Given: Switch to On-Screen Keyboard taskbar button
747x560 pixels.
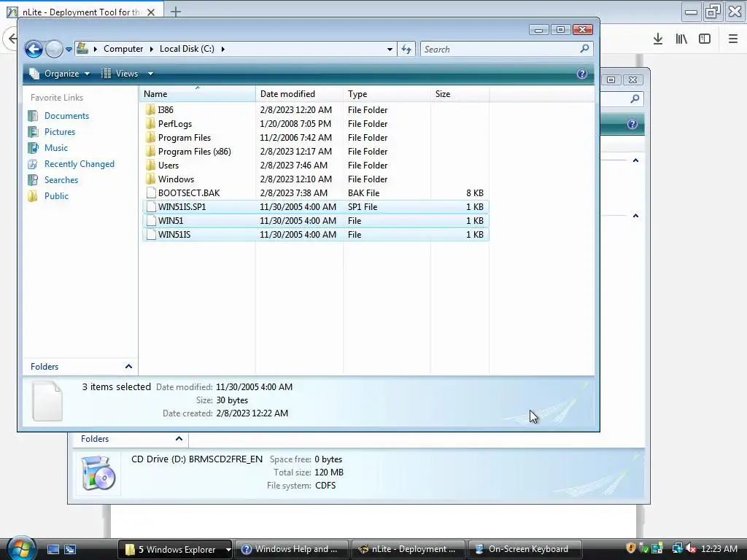Looking at the screenshot, I should point(525,550).
